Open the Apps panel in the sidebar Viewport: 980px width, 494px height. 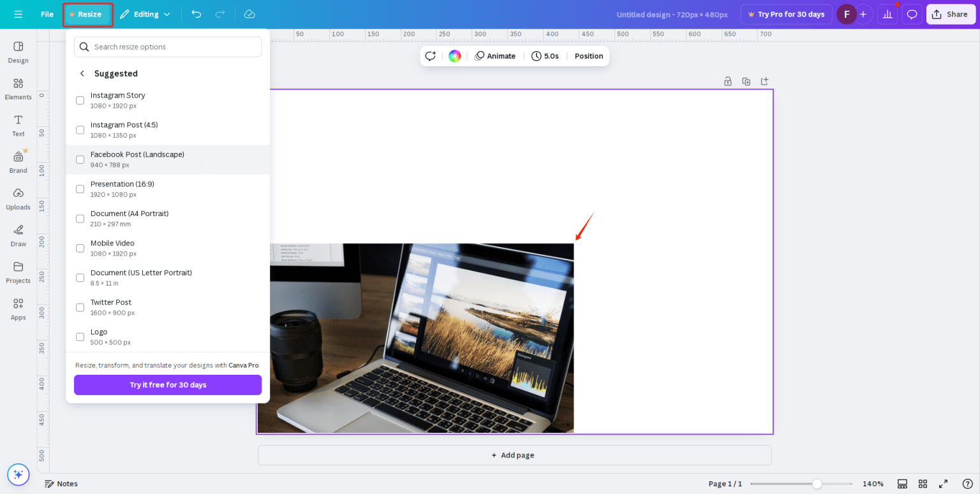point(18,309)
